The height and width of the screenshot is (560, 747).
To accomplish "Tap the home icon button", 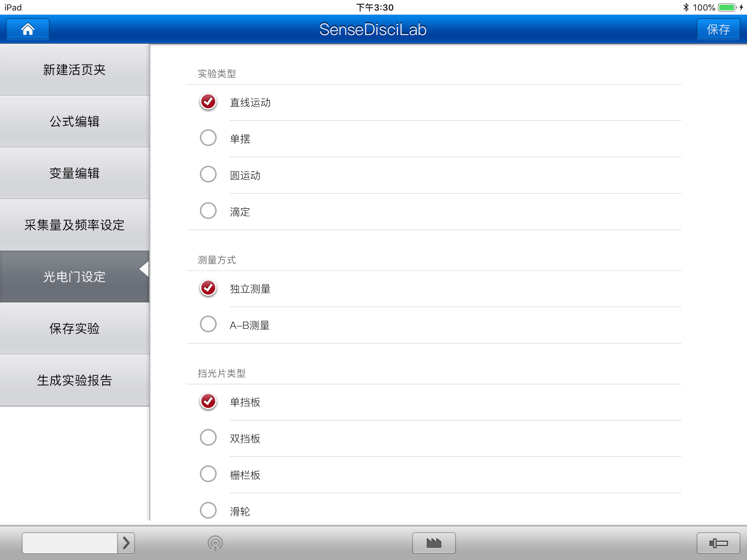I will pyautogui.click(x=28, y=29).
